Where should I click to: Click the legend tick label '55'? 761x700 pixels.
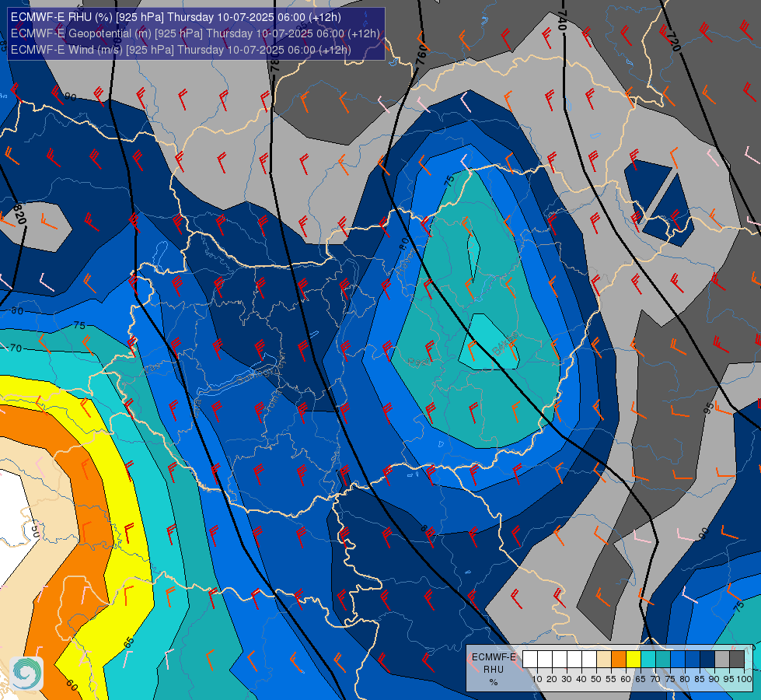click(611, 679)
